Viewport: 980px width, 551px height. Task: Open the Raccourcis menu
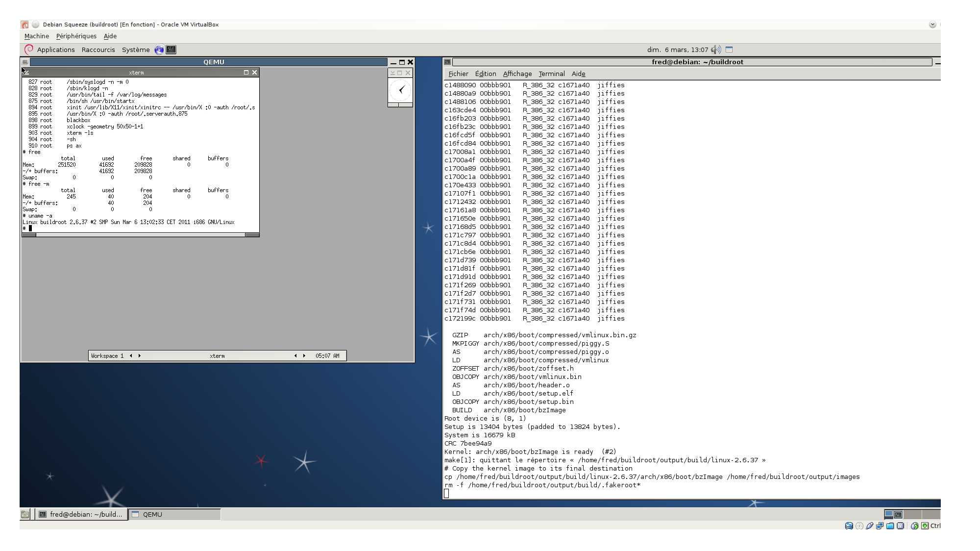point(98,50)
